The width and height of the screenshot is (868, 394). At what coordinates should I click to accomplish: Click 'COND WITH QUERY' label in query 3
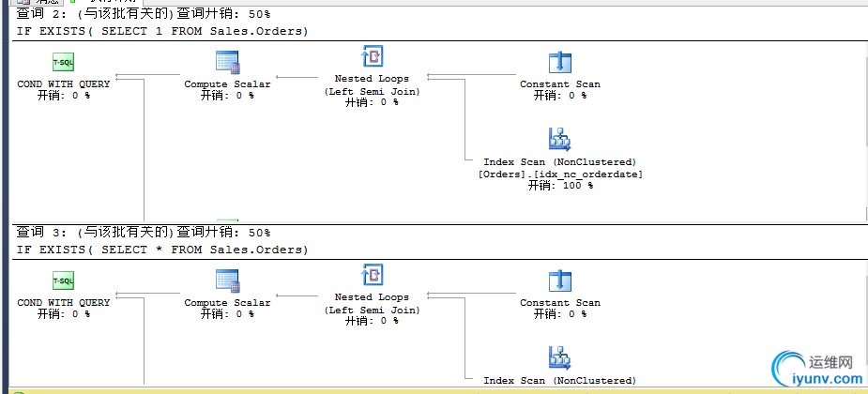(64, 303)
